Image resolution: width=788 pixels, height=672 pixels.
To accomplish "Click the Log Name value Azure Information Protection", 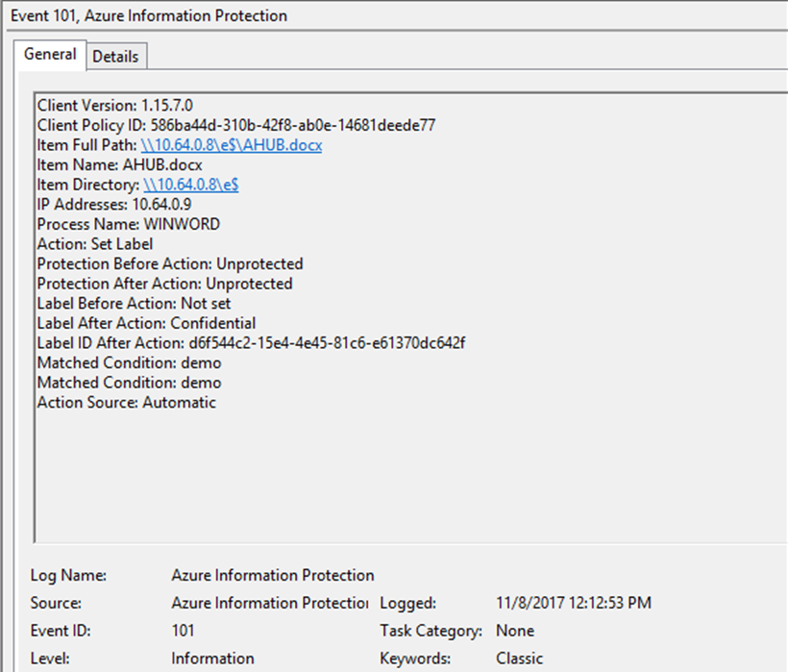I will (x=273, y=575).
